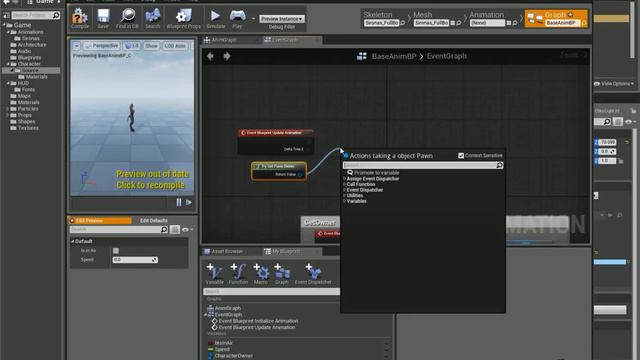Launch Play with gamepad icon
The width and height of the screenshot is (640, 360).
(237, 19)
